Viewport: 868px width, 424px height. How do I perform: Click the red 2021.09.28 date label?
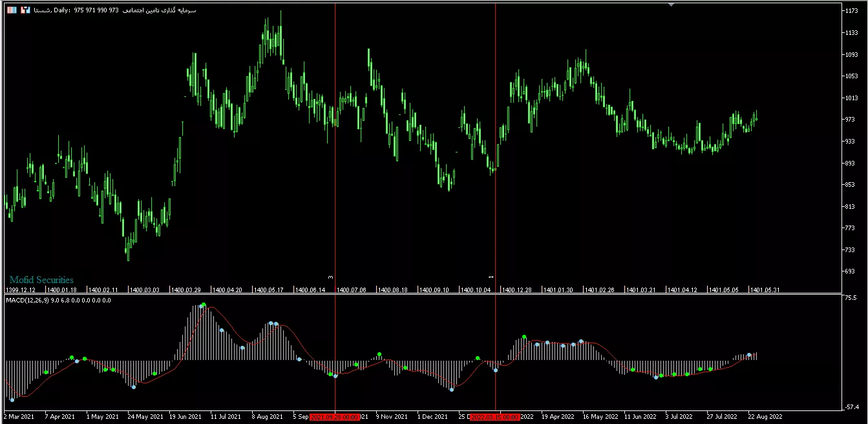coord(335,417)
